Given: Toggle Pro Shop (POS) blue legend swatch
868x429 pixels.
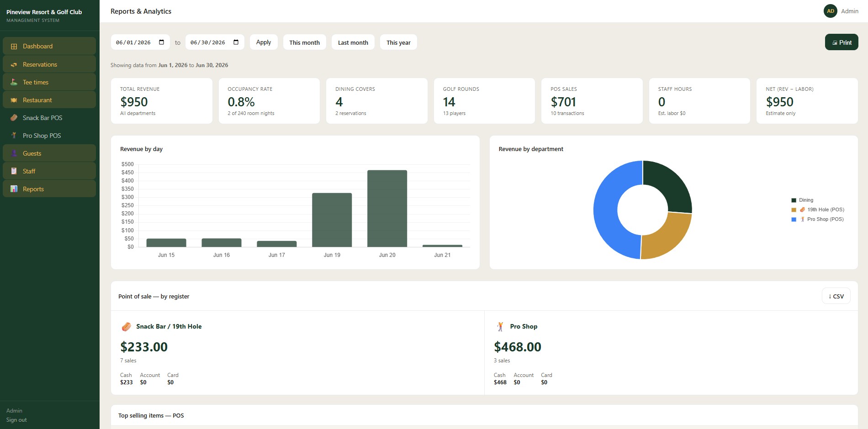Looking at the screenshot, I should pos(794,220).
